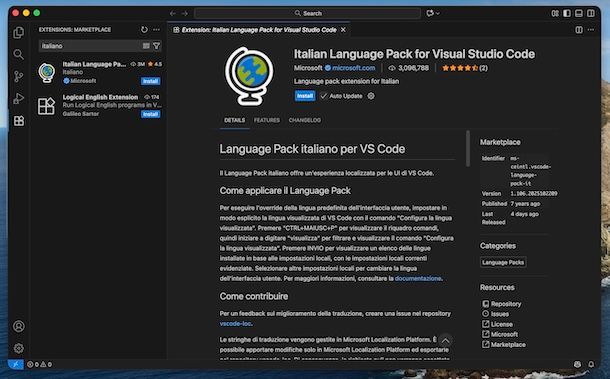Switch to the Features tab

point(267,120)
